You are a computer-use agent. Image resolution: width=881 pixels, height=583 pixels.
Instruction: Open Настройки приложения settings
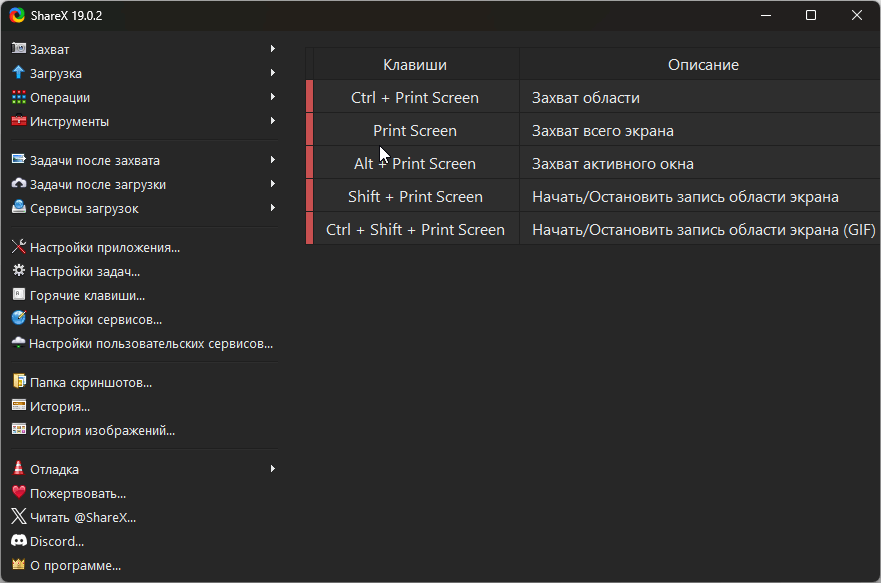[x=104, y=247]
